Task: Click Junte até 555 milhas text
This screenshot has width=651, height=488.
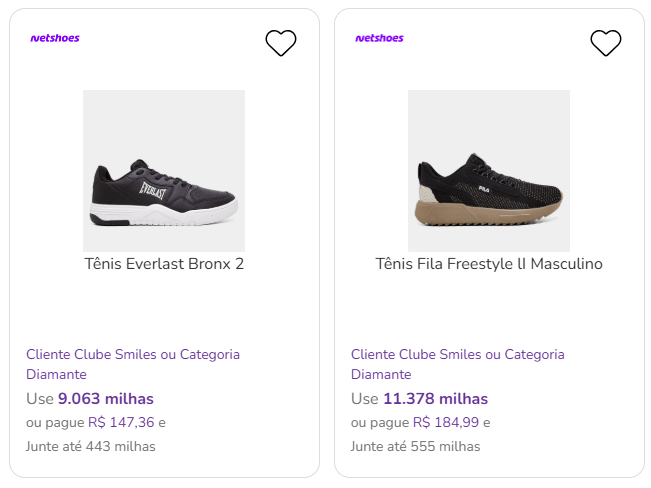Action: click(x=416, y=446)
